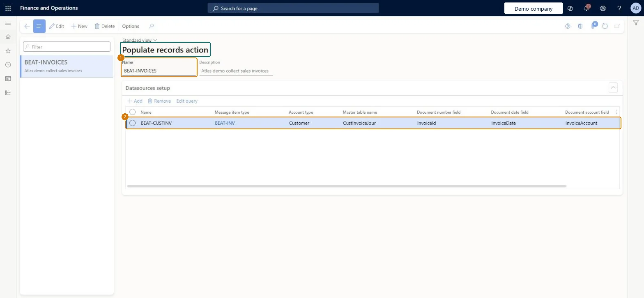Image resolution: width=644 pixels, height=298 pixels.
Task: Open help with the question mark icon
Action: 619,8
